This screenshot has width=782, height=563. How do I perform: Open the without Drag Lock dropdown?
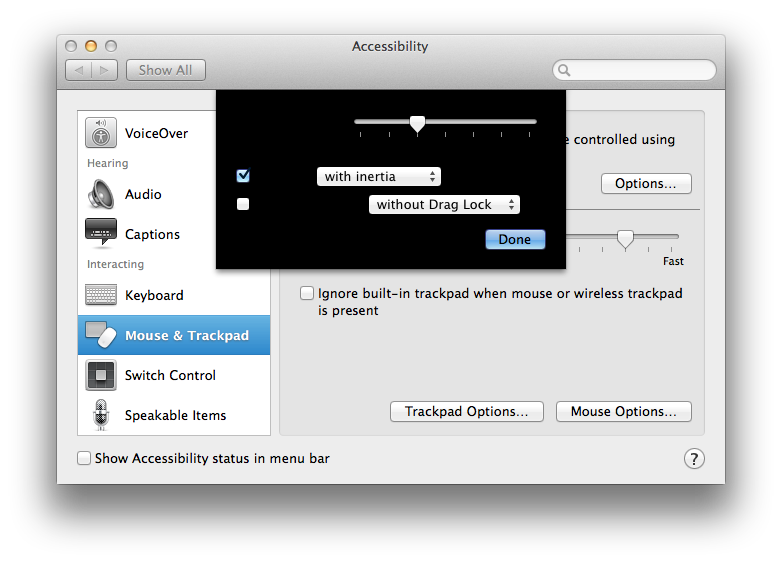coord(444,204)
